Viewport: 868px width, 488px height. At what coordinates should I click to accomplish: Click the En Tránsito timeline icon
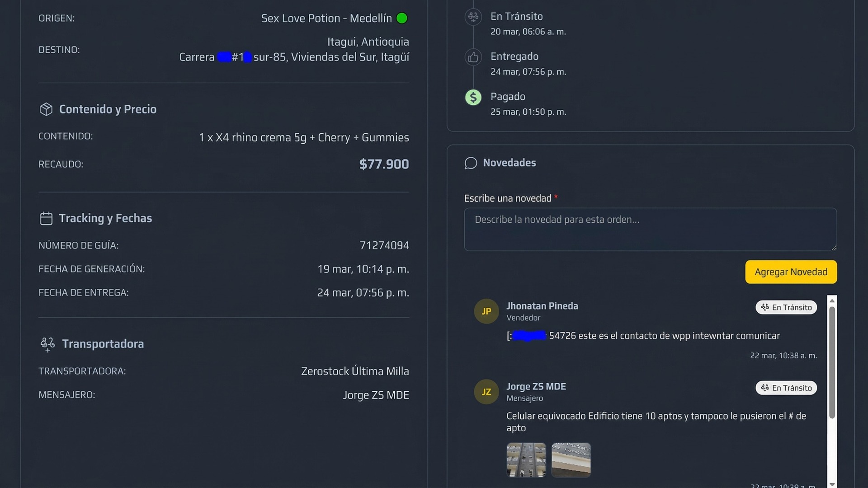pos(473,17)
